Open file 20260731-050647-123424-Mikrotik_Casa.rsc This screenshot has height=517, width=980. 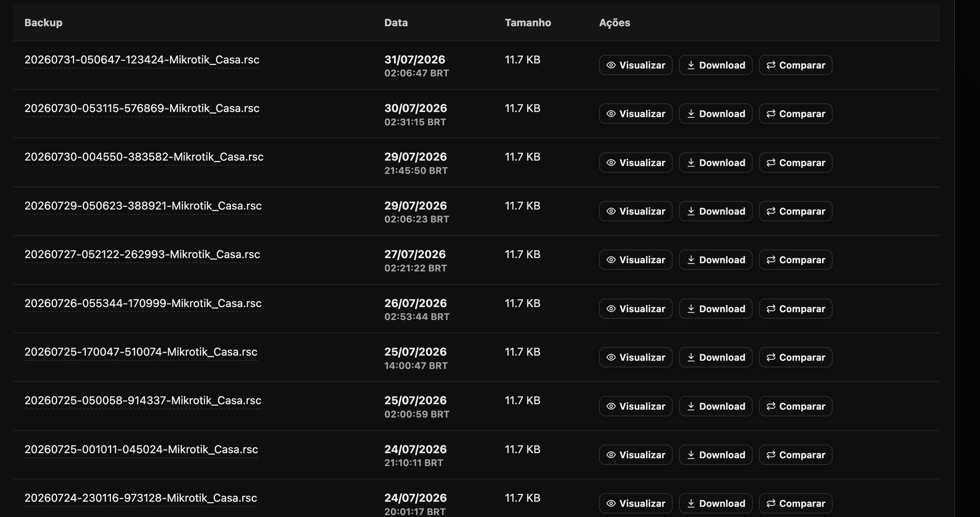click(x=142, y=60)
